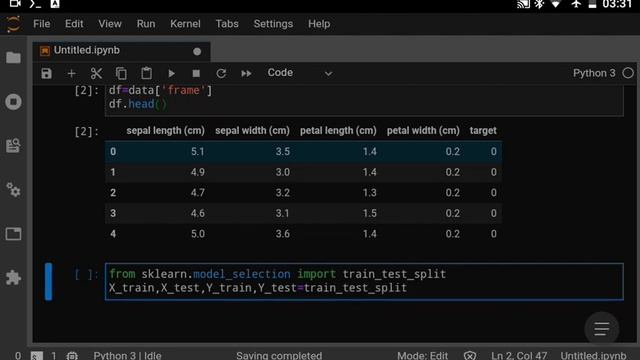Cut the selected cell with the scissors icon

point(96,73)
